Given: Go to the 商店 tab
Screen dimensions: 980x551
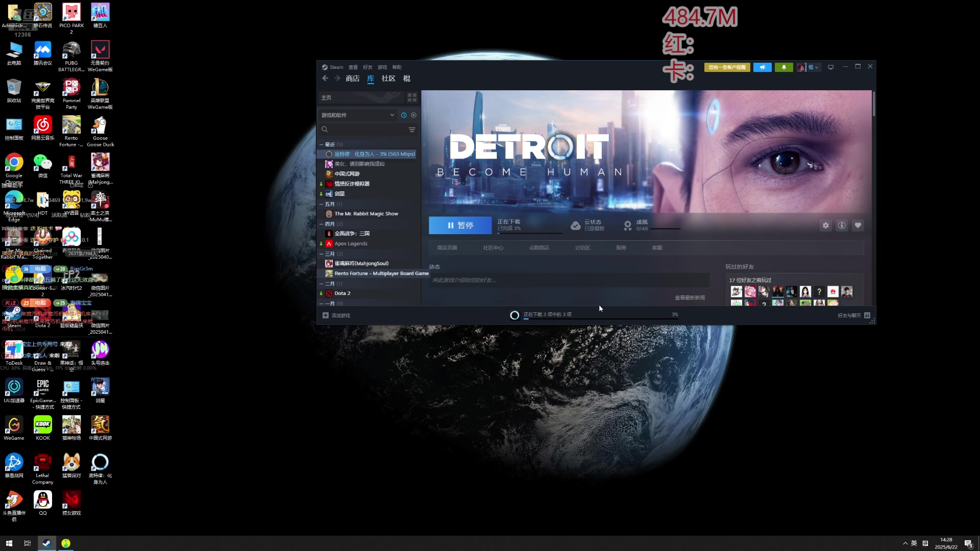Looking at the screenshot, I should pyautogui.click(x=352, y=79).
